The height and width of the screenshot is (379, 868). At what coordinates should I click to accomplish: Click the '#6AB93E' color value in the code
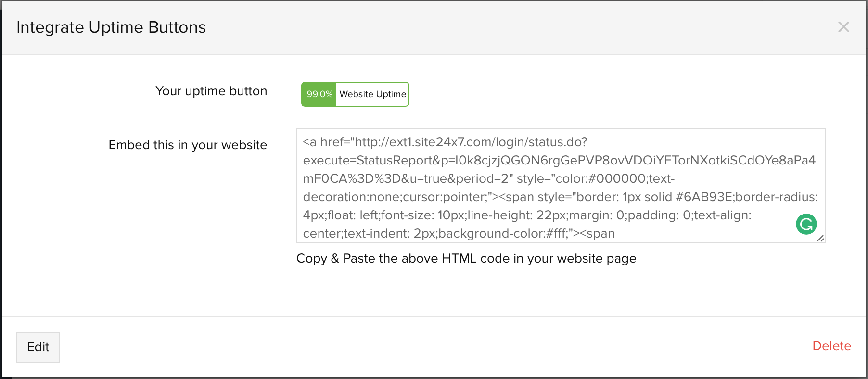(704, 197)
